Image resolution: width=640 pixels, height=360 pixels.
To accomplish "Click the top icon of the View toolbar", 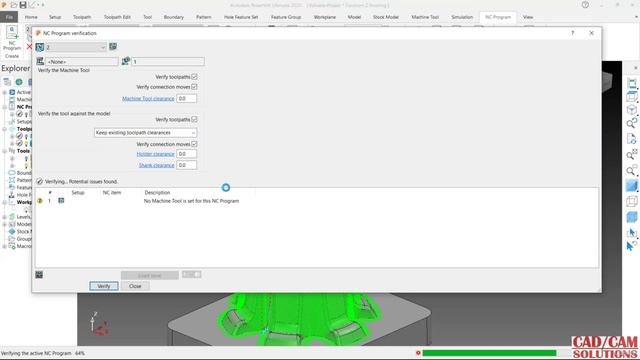I will coord(631,83).
